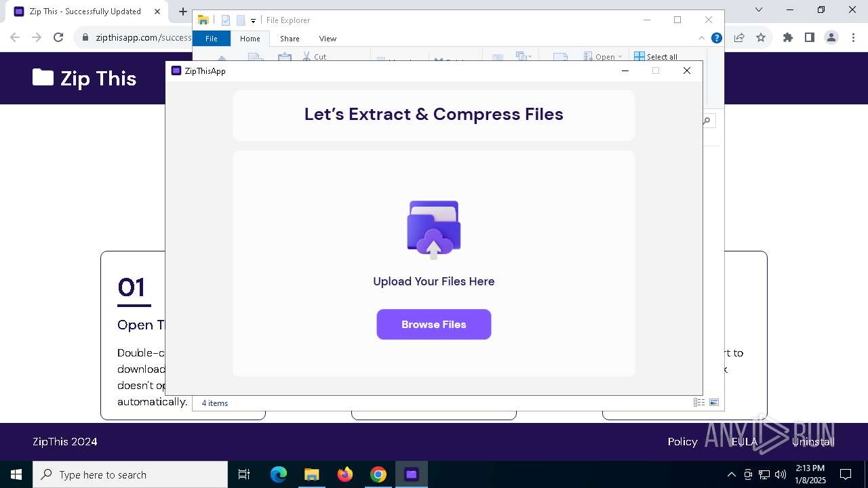Click Select all in File Explorer ribbon
The image size is (868, 488).
(656, 57)
